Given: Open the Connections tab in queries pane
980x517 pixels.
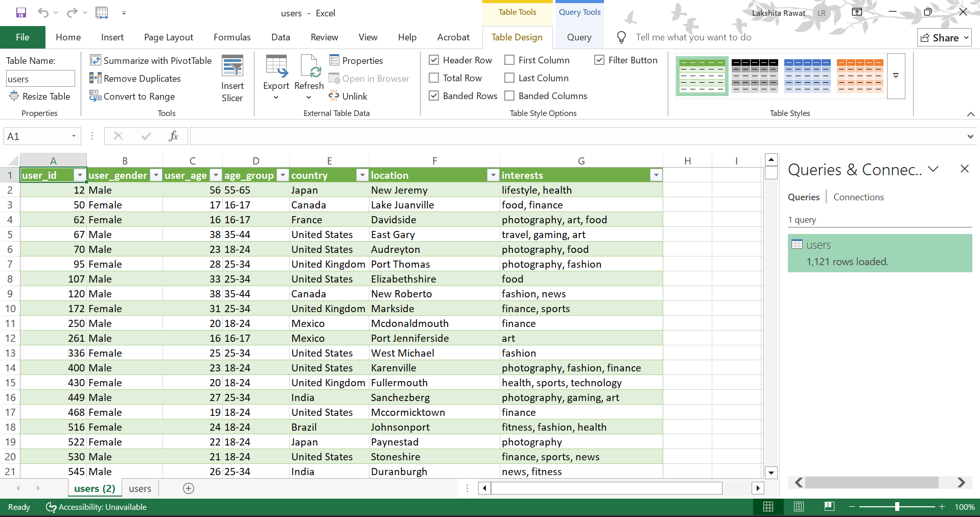Looking at the screenshot, I should 858,197.
